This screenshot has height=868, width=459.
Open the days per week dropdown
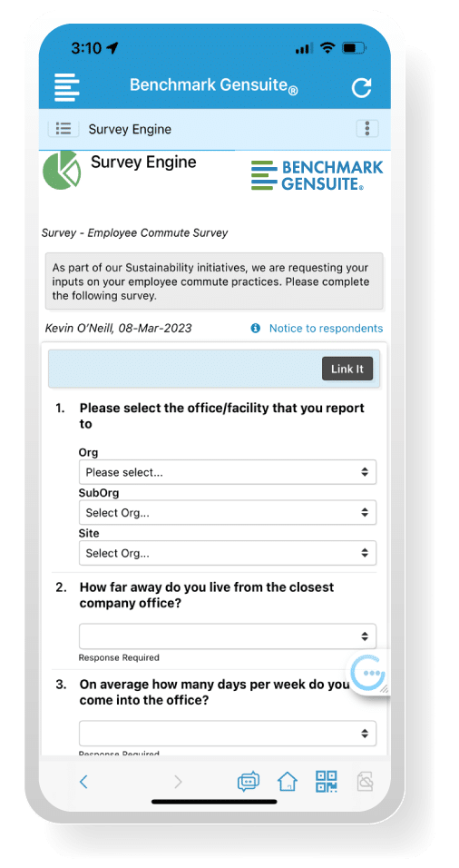pyautogui.click(x=228, y=734)
